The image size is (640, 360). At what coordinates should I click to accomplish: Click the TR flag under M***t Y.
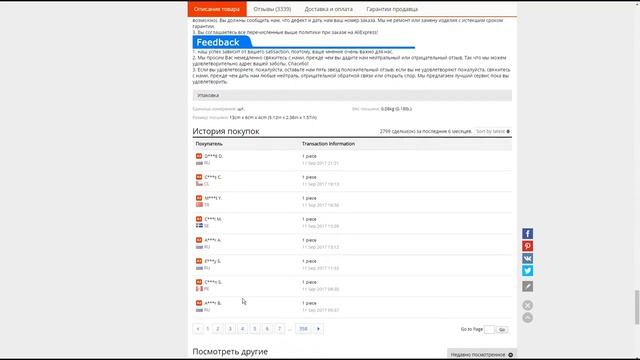(199, 205)
